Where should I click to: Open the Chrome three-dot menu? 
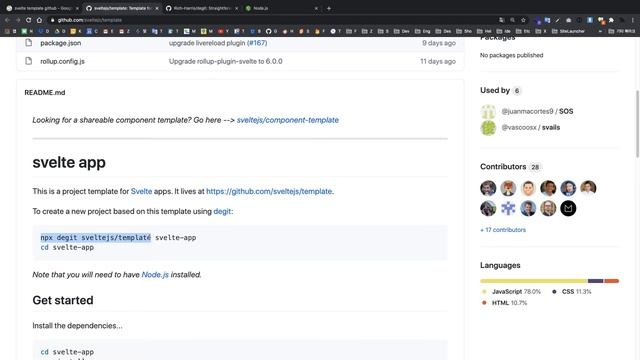click(x=633, y=20)
